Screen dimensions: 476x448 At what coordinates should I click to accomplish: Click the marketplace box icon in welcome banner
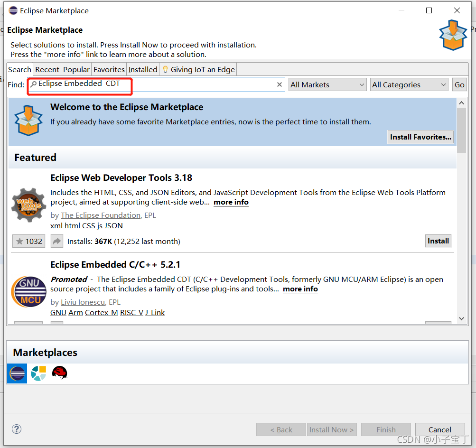28,121
